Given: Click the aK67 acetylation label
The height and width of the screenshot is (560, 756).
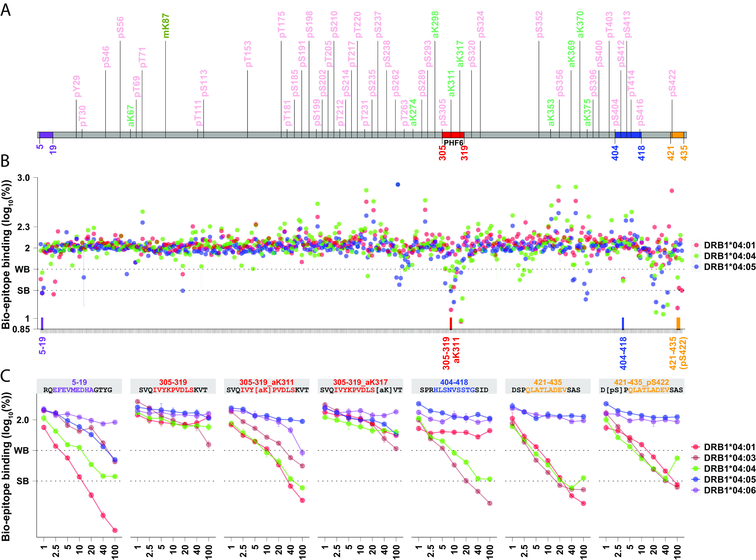Looking at the screenshot, I should tap(131, 116).
